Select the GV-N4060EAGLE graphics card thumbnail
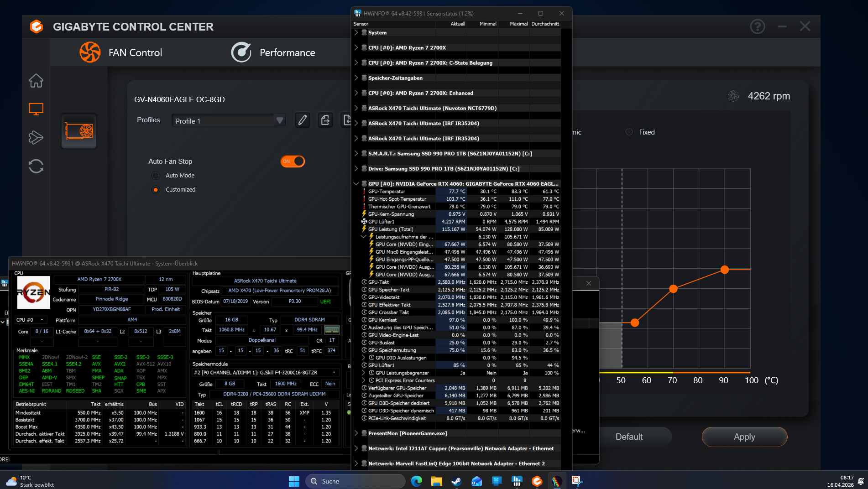Viewport: 868px width, 489px height. (x=79, y=131)
